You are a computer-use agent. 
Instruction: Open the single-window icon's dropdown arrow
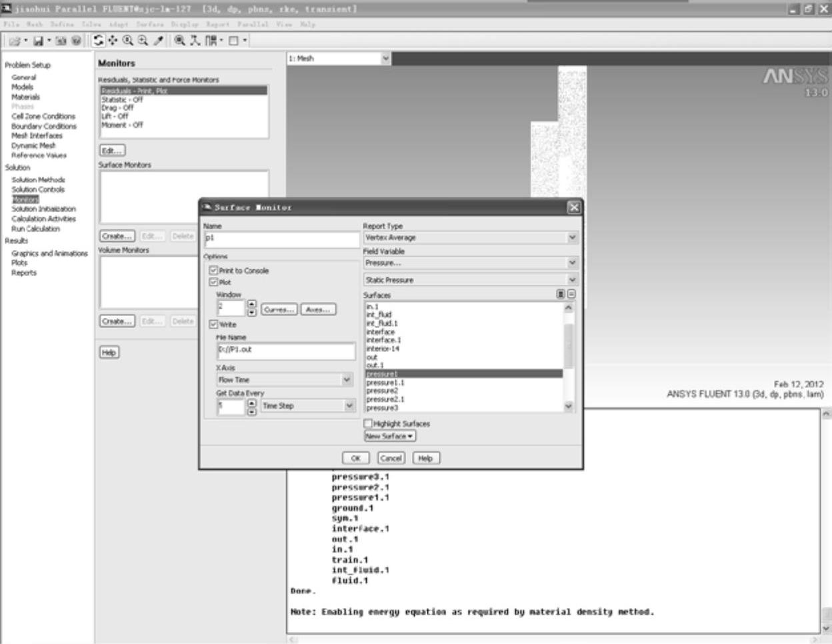point(245,41)
